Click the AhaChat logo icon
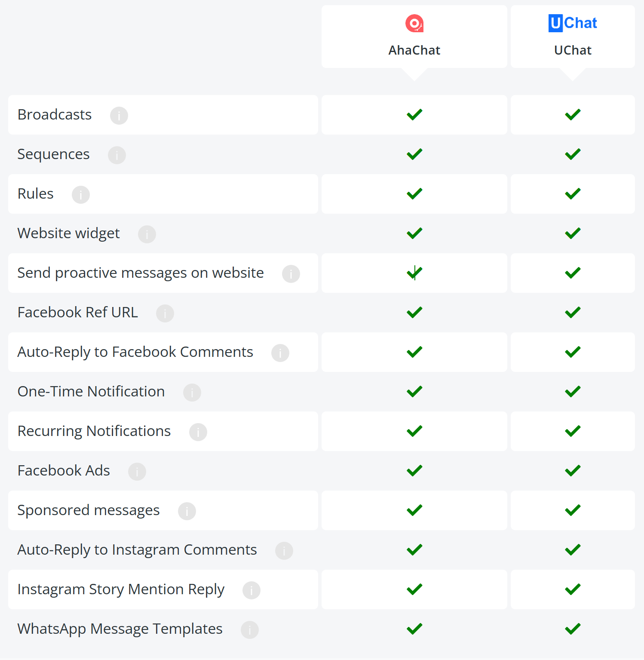 point(414,23)
